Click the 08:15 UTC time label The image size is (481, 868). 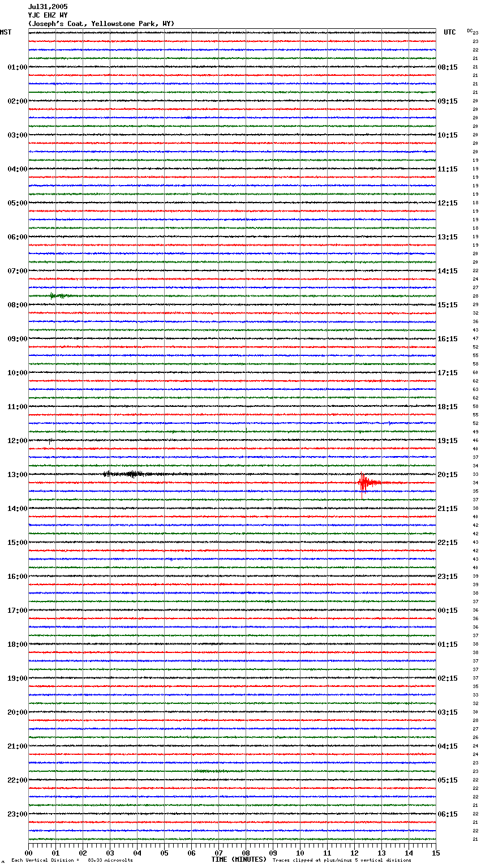[448, 67]
